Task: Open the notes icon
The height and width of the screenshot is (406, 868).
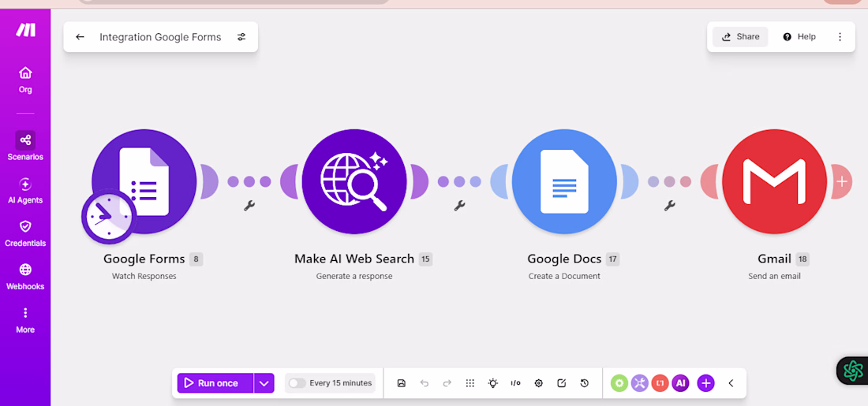Action: pos(561,383)
